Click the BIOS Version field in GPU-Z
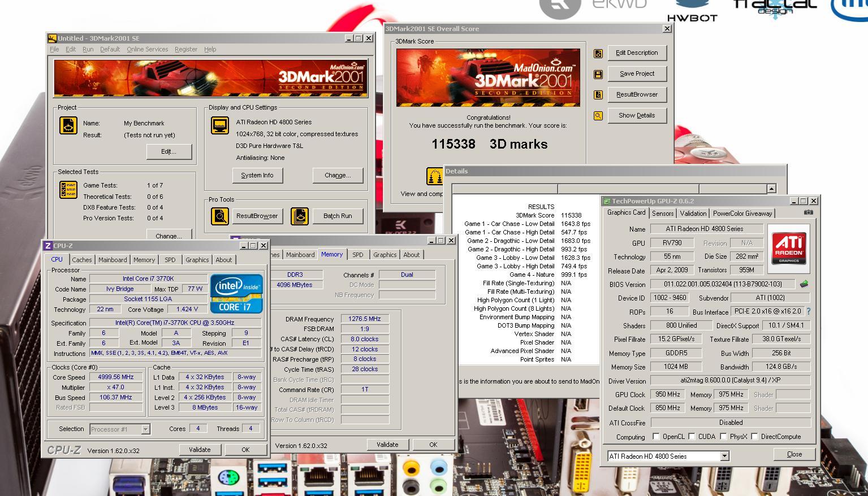Screen dimensions: 868x496 [x=723, y=284]
